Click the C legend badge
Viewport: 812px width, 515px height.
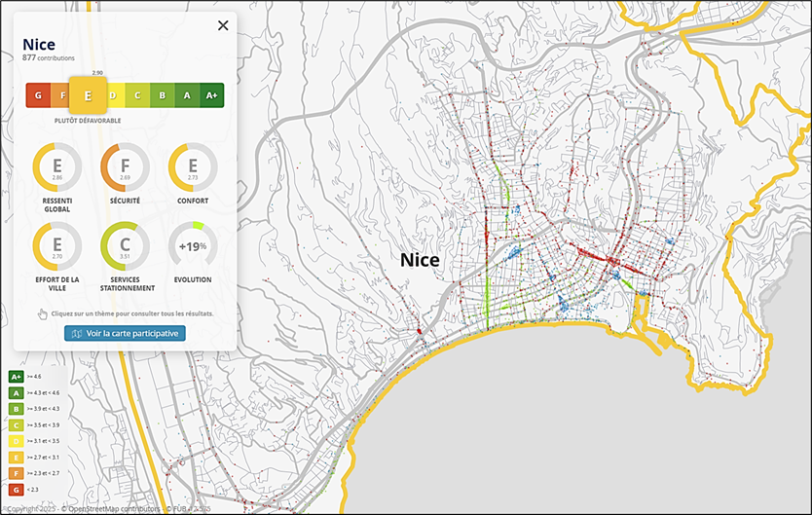16,424
